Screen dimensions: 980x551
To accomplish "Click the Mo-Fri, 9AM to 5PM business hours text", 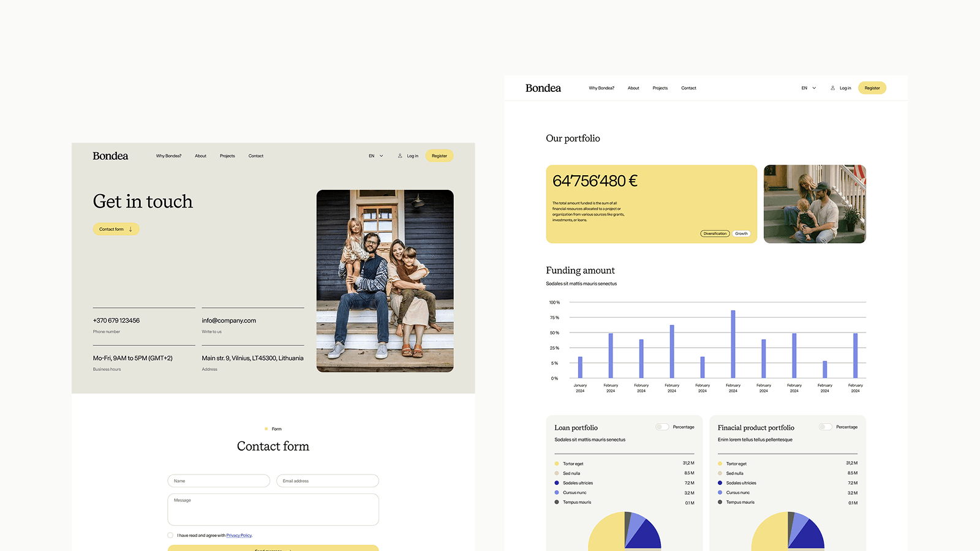I will (x=133, y=358).
